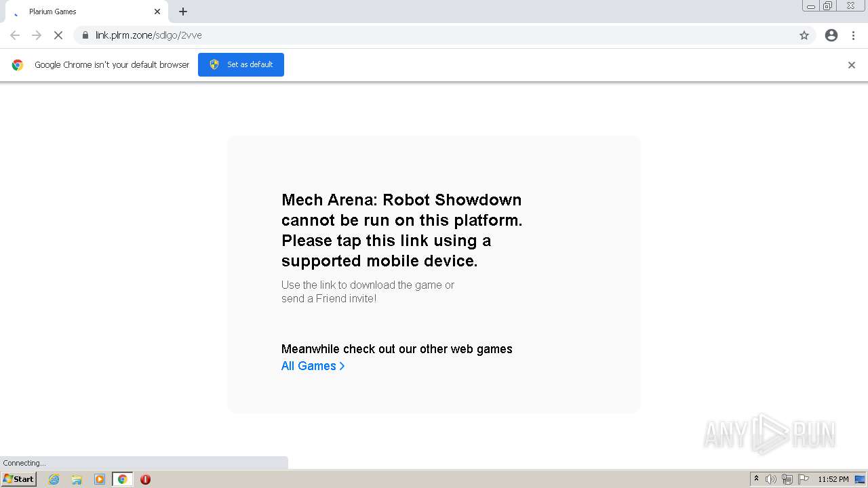Select the Plarium Games tab

[87, 12]
